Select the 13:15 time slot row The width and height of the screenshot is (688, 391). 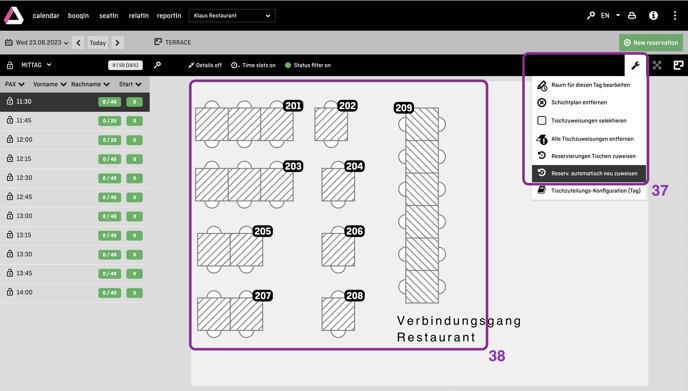[x=75, y=235]
